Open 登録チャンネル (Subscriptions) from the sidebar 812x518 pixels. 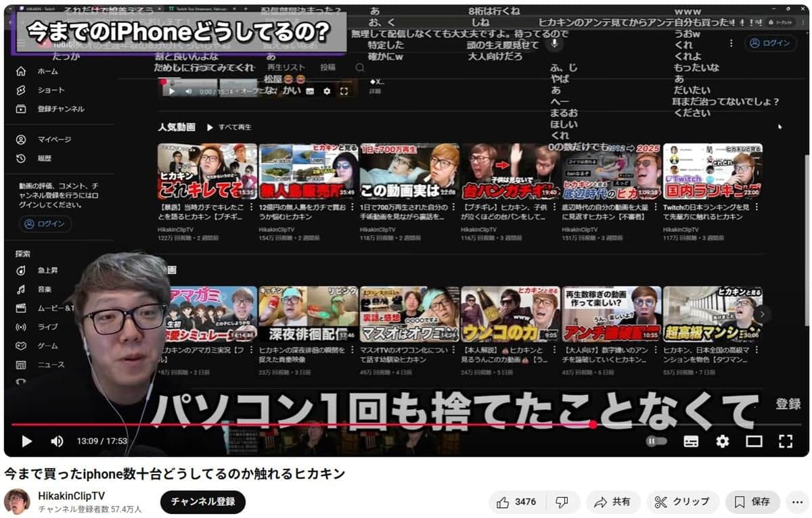point(21,108)
